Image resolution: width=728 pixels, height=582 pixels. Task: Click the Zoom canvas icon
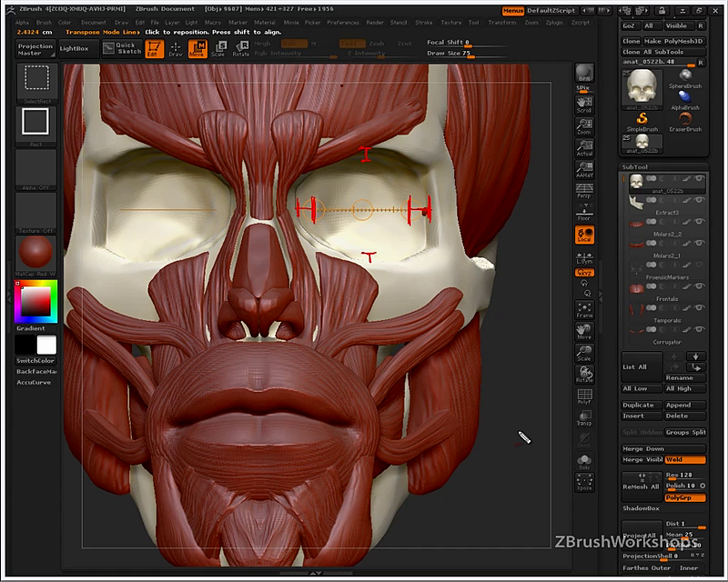(x=584, y=126)
